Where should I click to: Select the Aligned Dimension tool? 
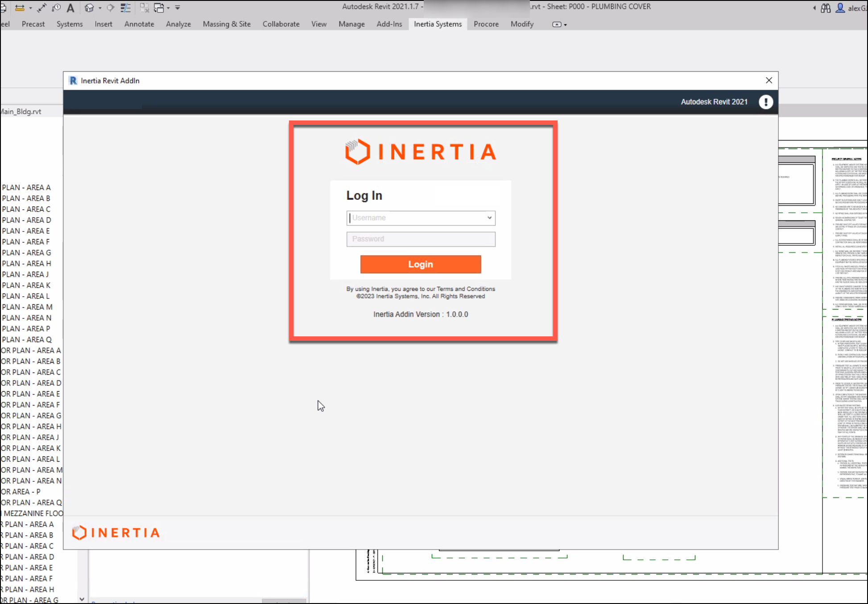[x=41, y=8]
